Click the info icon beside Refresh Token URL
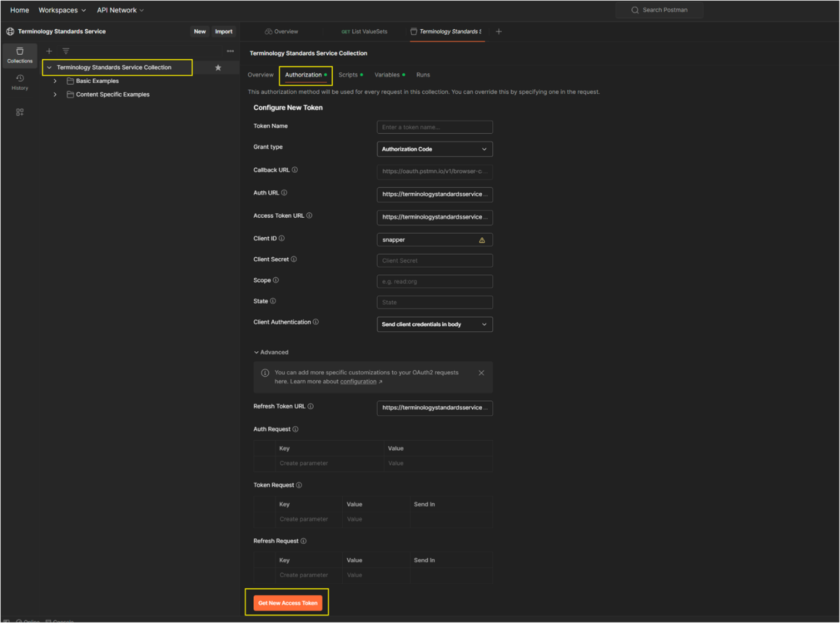Image resolution: width=840 pixels, height=623 pixels. 311,406
